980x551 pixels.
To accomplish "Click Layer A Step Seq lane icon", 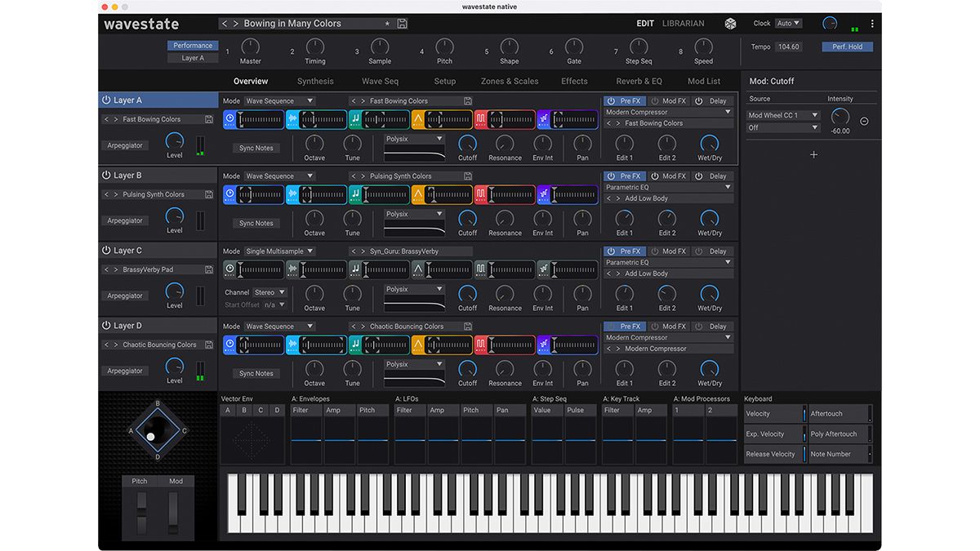I will coord(544,119).
